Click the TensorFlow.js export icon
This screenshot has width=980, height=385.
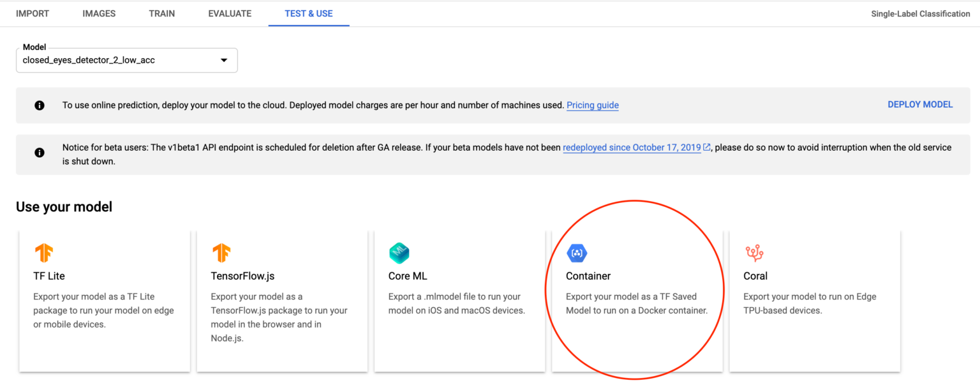tap(221, 253)
